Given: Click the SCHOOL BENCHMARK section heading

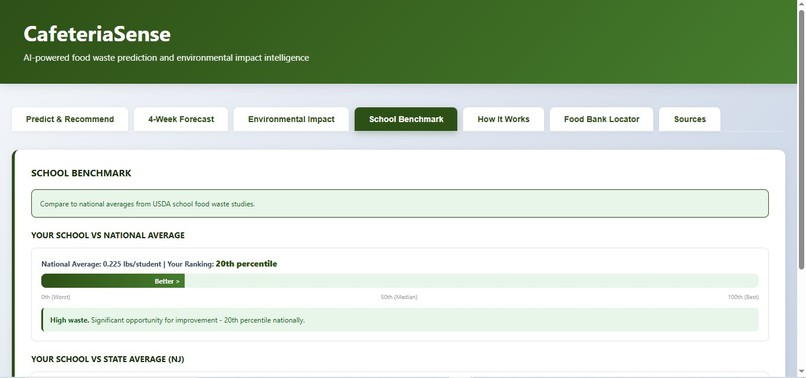Looking at the screenshot, I should 81,173.
